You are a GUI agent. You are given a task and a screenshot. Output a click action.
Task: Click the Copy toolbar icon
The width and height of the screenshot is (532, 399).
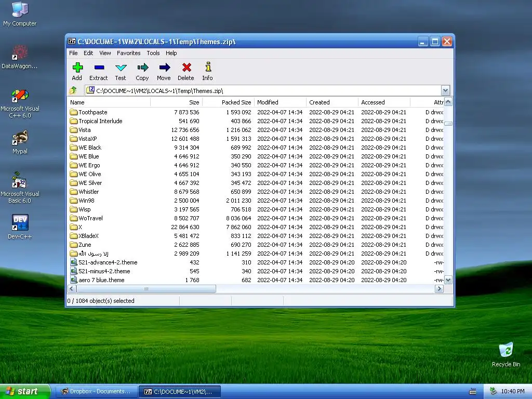142,68
